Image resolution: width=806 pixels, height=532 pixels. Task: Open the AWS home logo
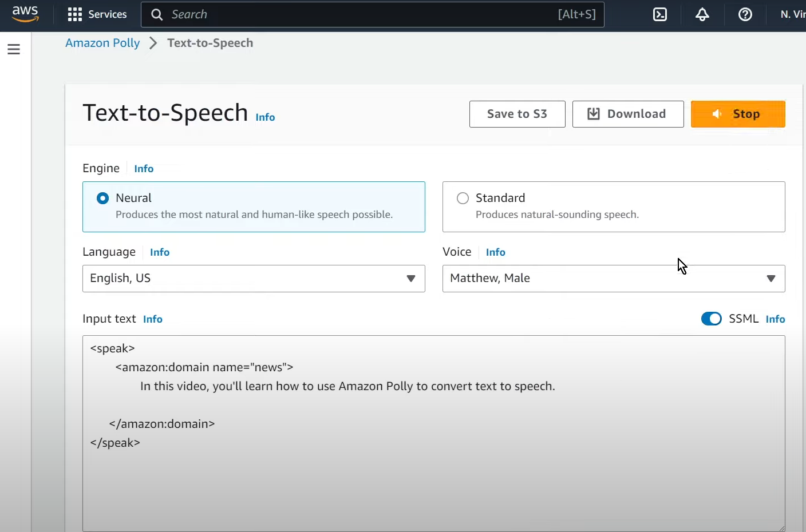pos(26,14)
